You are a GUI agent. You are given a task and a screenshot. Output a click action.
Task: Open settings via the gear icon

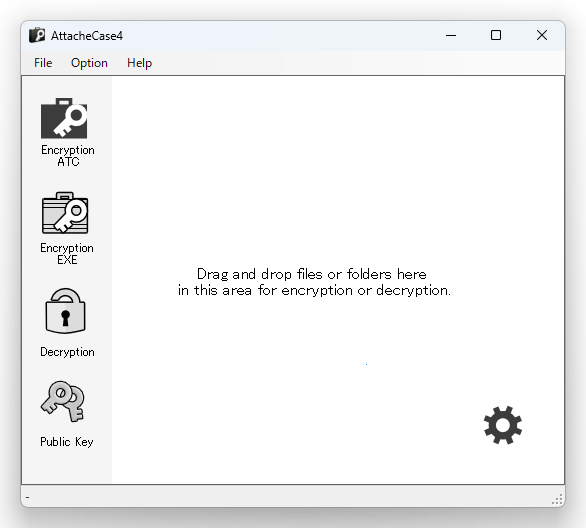(x=503, y=425)
